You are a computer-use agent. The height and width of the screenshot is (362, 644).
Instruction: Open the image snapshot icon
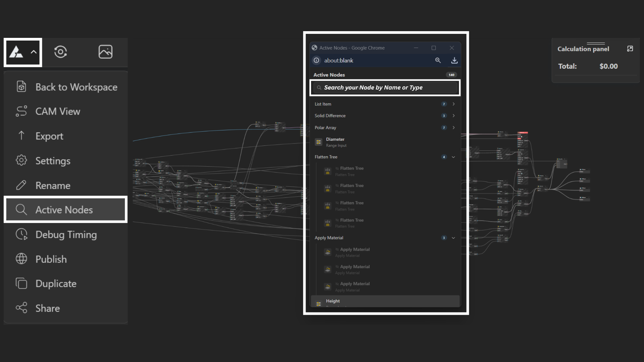[105, 52]
